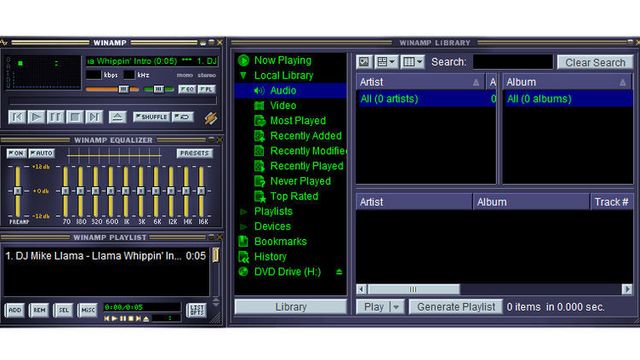Viewport: 640px width, 360px height.
Task: Click the Winamp lightning bolt logo icon
Action: click(211, 118)
